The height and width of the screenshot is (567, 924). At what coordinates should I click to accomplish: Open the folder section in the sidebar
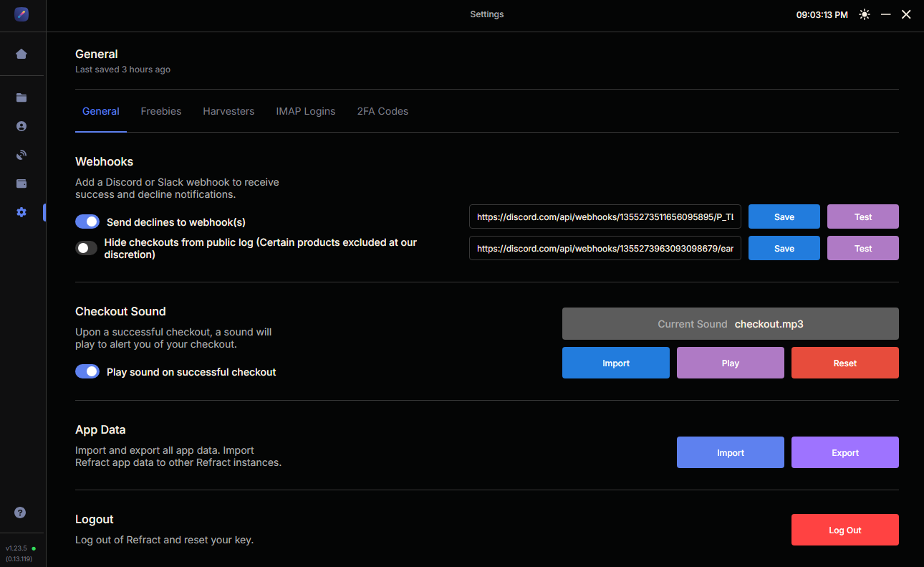tap(21, 97)
